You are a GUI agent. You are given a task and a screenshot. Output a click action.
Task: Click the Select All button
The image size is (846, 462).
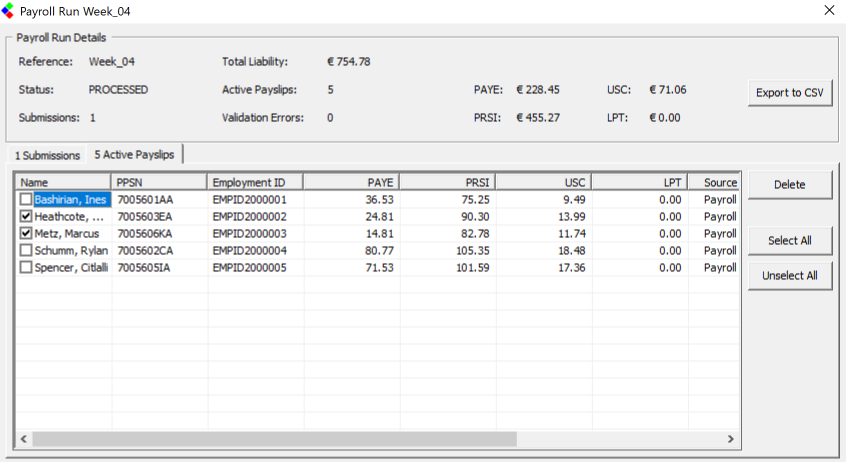[x=790, y=241]
